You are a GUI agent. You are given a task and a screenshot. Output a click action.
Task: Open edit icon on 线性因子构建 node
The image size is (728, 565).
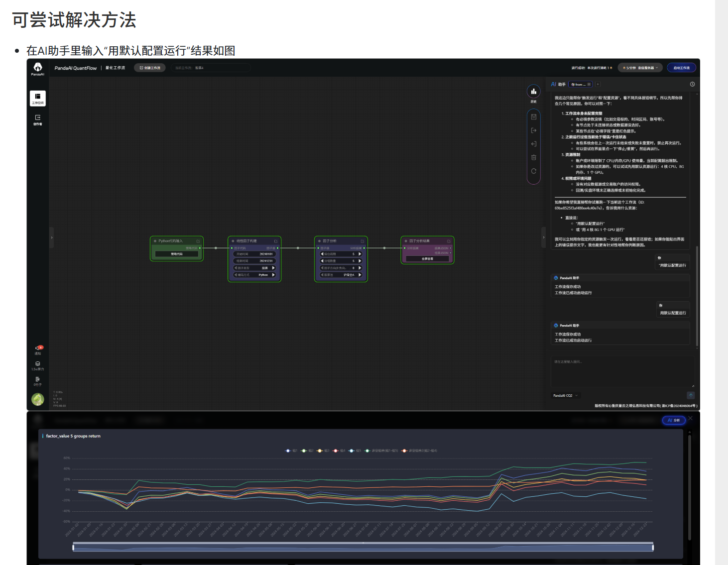click(x=276, y=241)
